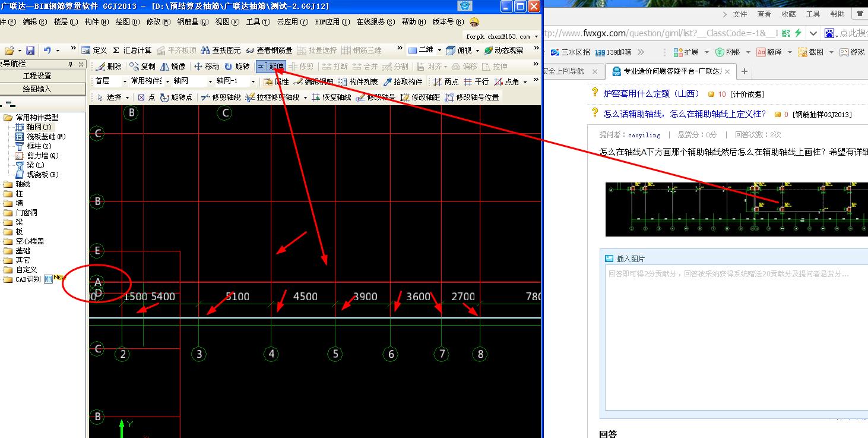Click the 工程设置 navigation button
The width and height of the screenshot is (868, 438).
click(37, 76)
